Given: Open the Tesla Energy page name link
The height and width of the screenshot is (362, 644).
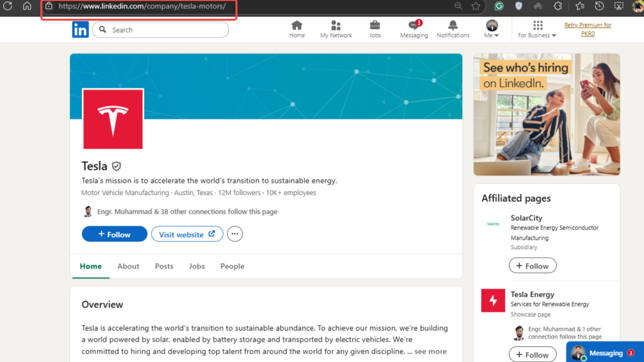Looking at the screenshot, I should pos(532,294).
